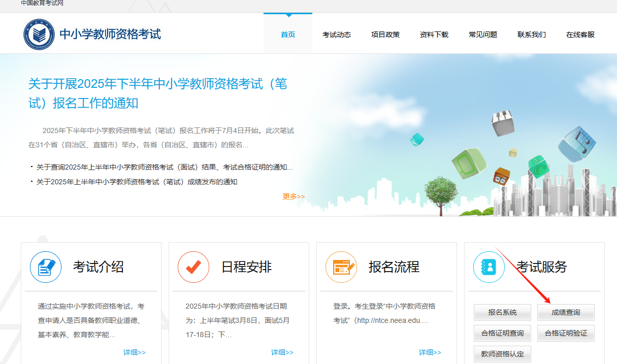Open 项目政策 menu item
This screenshot has width=617, height=364.
click(385, 35)
